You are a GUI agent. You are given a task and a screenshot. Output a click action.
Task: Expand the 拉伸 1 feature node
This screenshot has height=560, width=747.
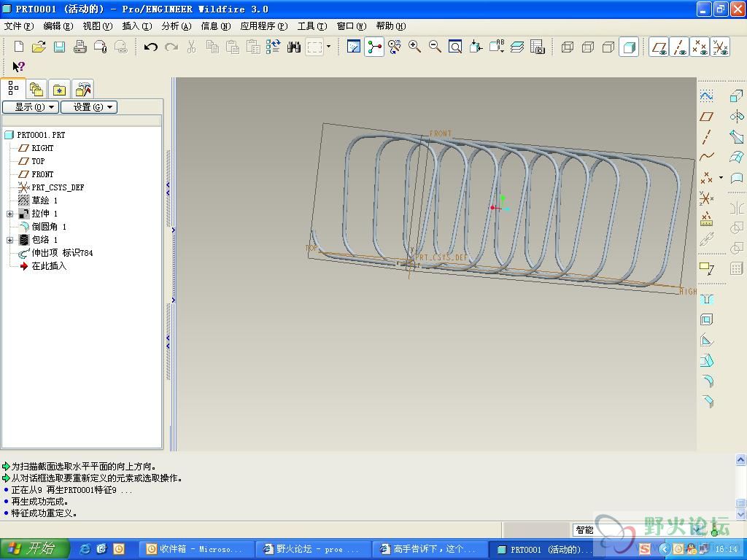9,214
